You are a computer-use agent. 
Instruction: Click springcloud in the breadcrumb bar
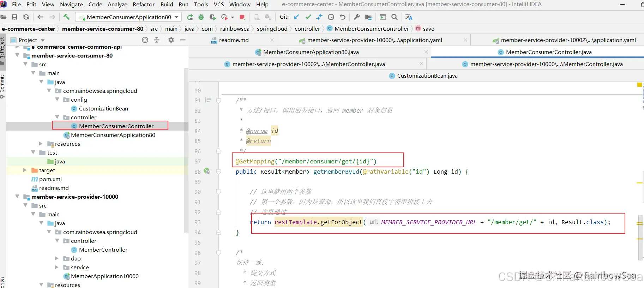pos(272,29)
